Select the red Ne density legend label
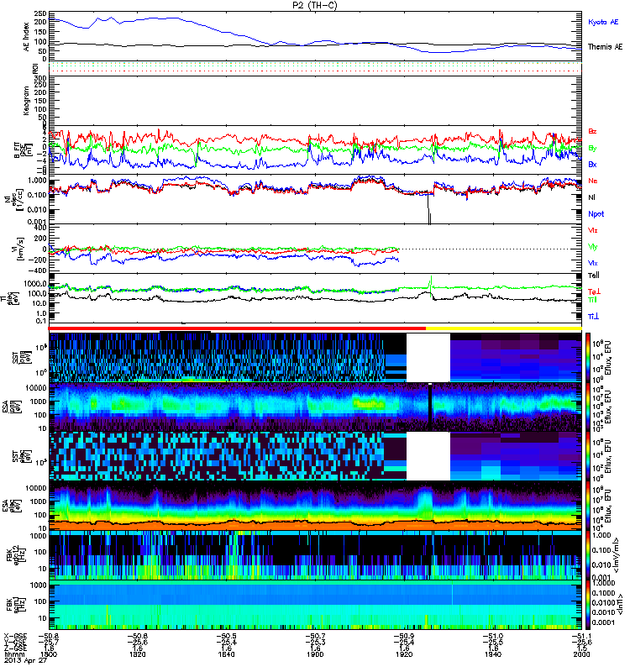This screenshot has height=672, width=630. 593,181
